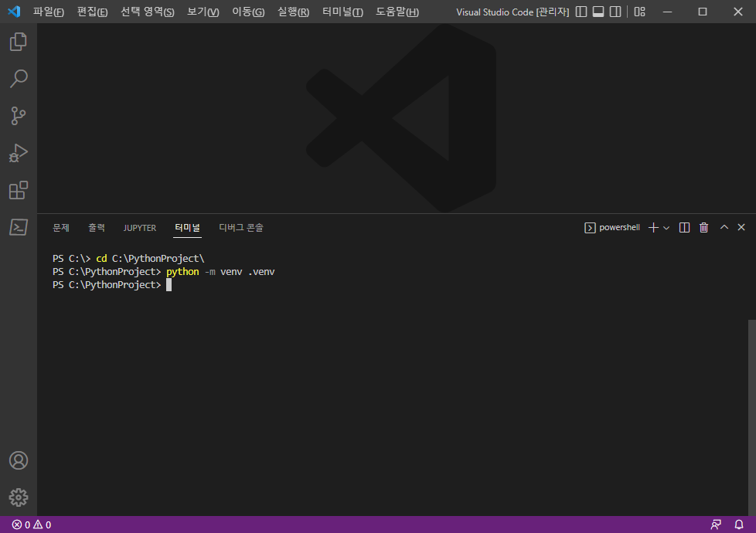Viewport: 756px width, 533px height.
Task: Open notifications bell in status bar
Action: [739, 525]
